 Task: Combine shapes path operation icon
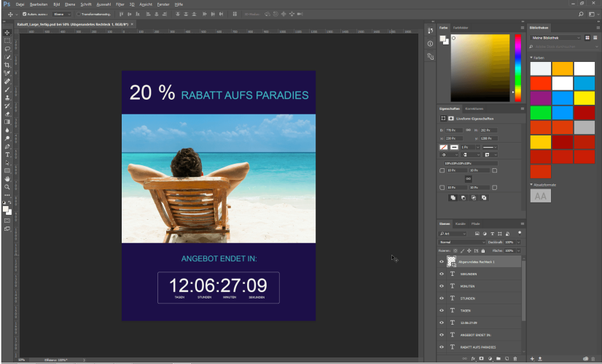point(453,197)
